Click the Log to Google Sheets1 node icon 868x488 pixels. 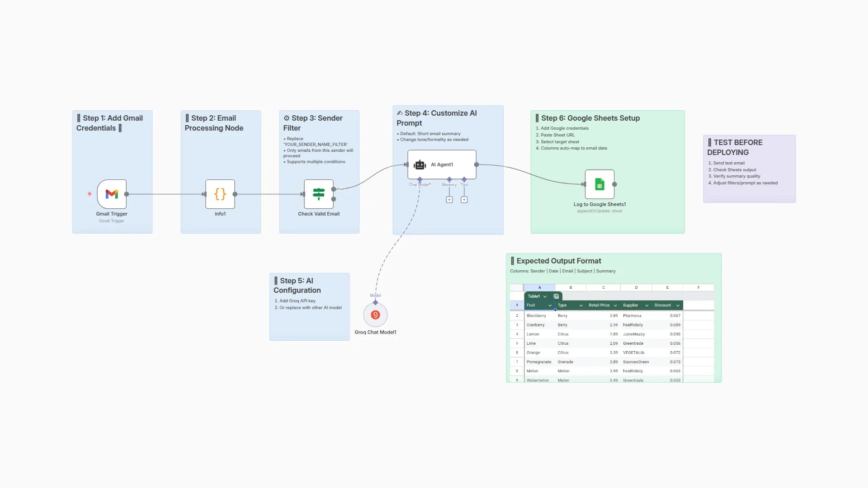[x=599, y=184]
